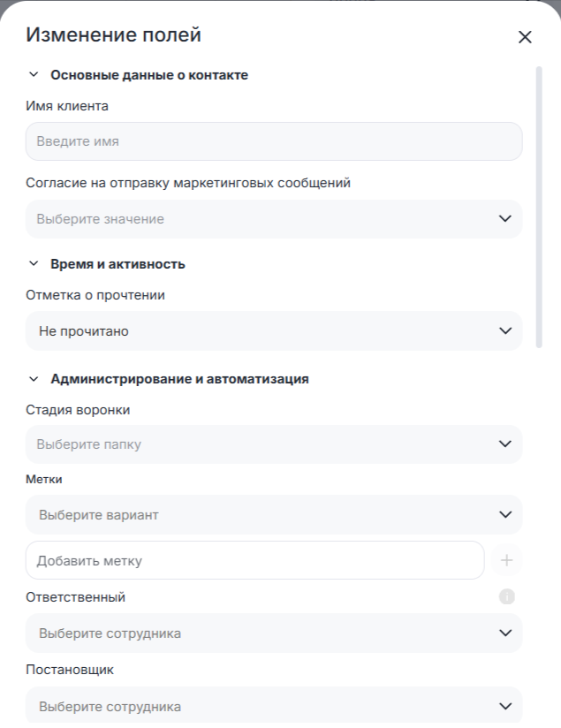This screenshot has width=561, height=728.
Task: Open the Ответственный employee dropdown
Action: (x=265, y=633)
